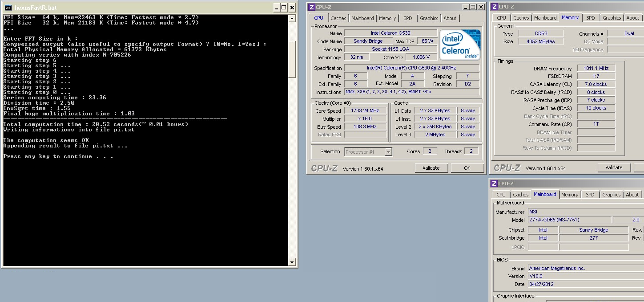Click the CAS# Latency value 7.0 clocks

click(596, 84)
